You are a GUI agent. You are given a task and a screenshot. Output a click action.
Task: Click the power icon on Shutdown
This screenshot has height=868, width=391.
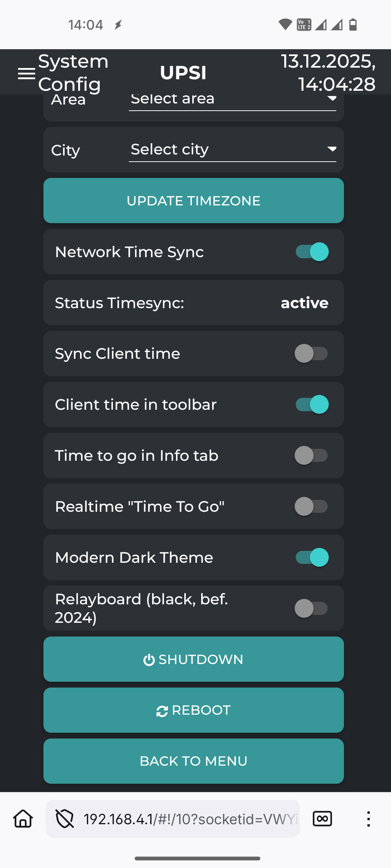(149, 660)
